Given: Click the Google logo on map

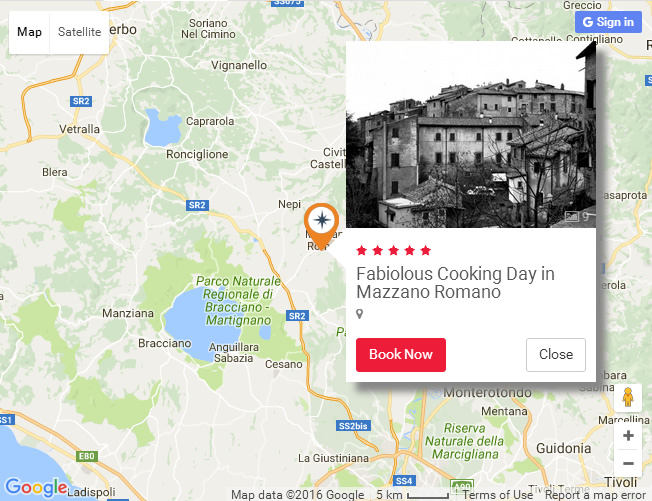Looking at the screenshot, I should point(36,487).
